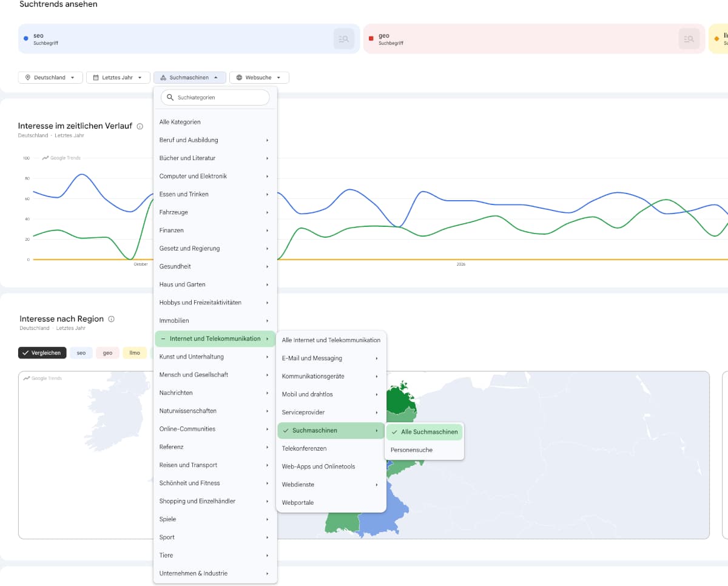The width and height of the screenshot is (728, 586).
Task: Click the magnifier icon in Suchkategorien field
Action: point(170,97)
